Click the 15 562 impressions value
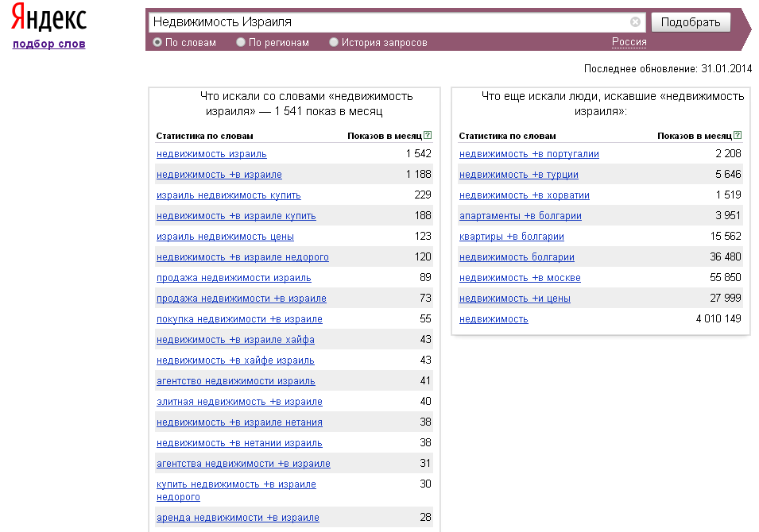 (726, 236)
